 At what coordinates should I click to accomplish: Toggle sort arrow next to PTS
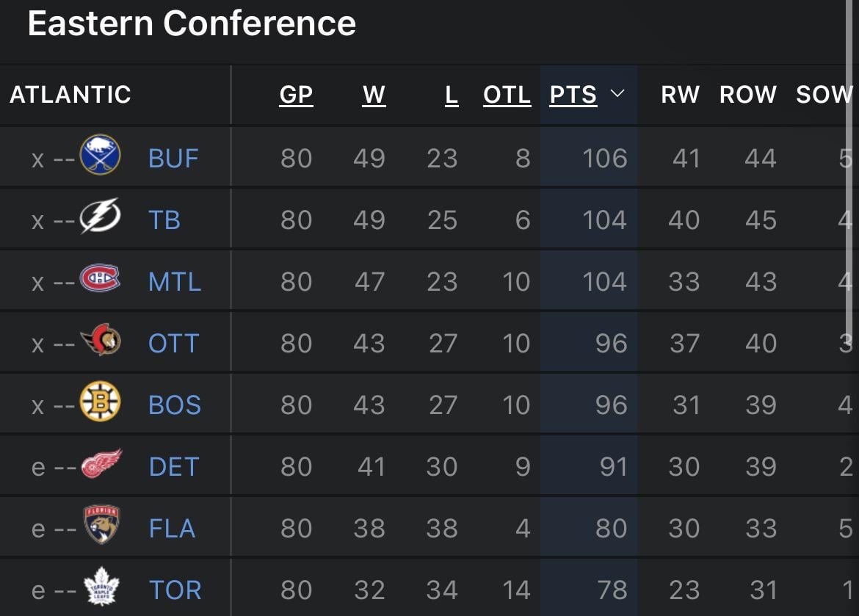pyautogui.click(x=617, y=94)
